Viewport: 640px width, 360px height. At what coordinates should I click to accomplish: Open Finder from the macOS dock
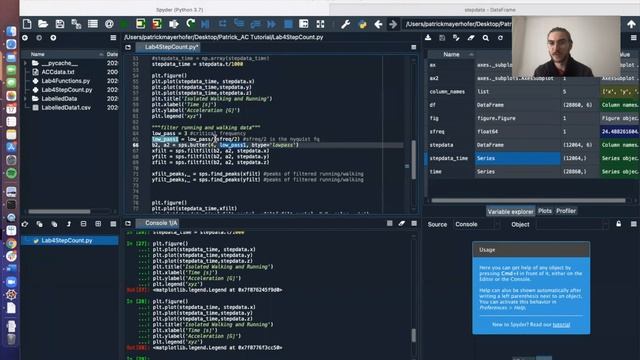(11, 31)
